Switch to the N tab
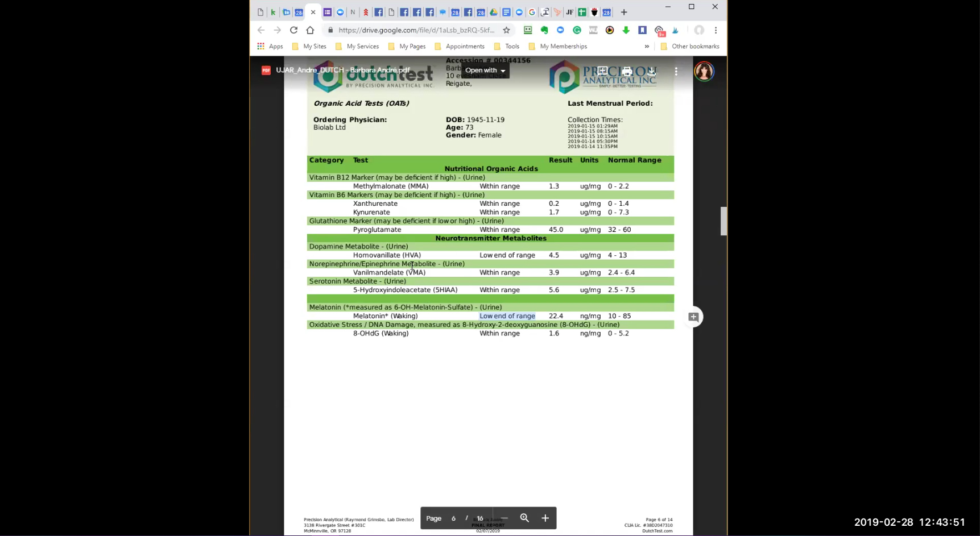The image size is (980, 536). pos(353,13)
